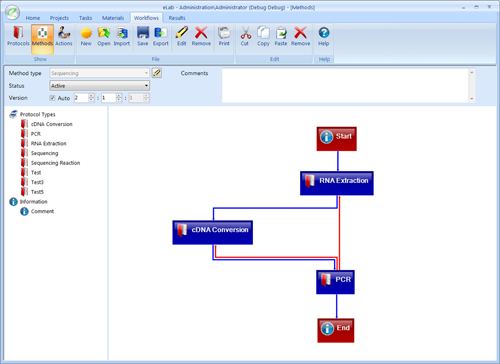The width and height of the screenshot is (500, 364).
Task: Select Test5 in protocol tree
Action: (x=37, y=192)
